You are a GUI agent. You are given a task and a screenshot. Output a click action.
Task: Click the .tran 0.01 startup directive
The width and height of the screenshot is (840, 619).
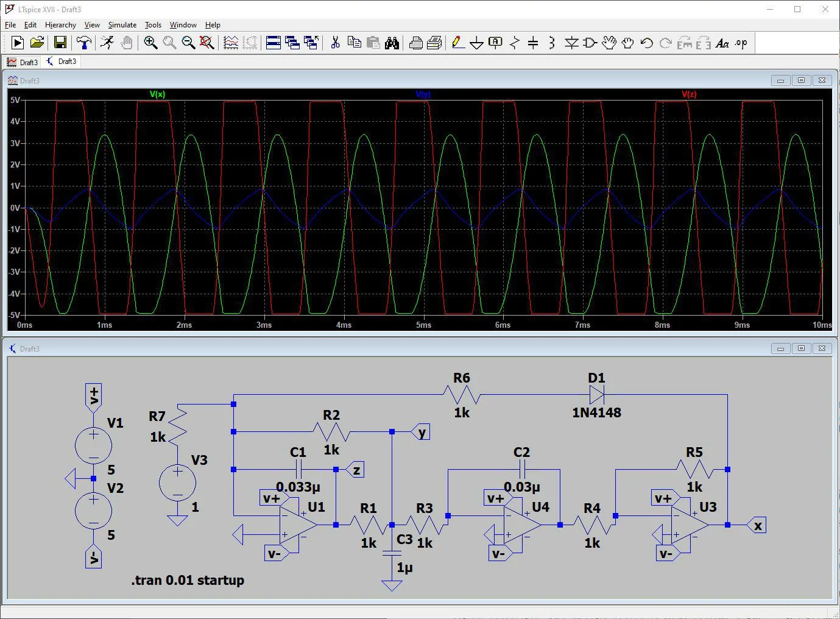click(x=188, y=580)
